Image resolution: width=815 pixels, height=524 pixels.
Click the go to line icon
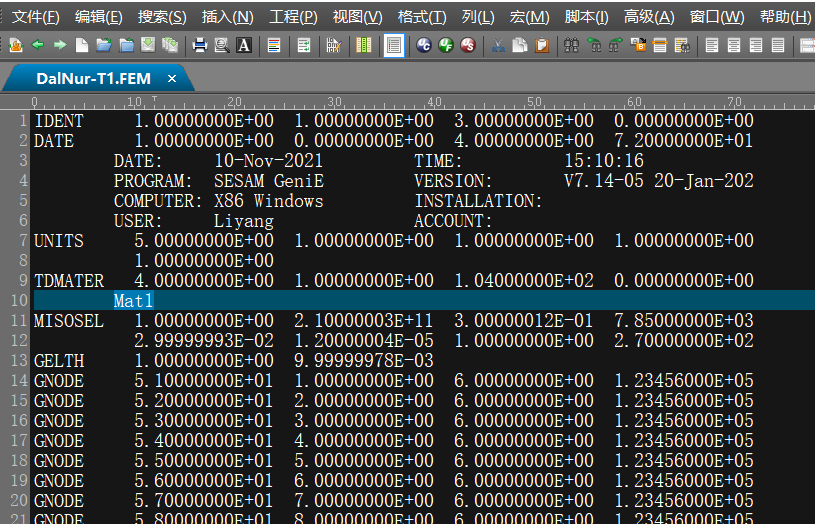660,46
